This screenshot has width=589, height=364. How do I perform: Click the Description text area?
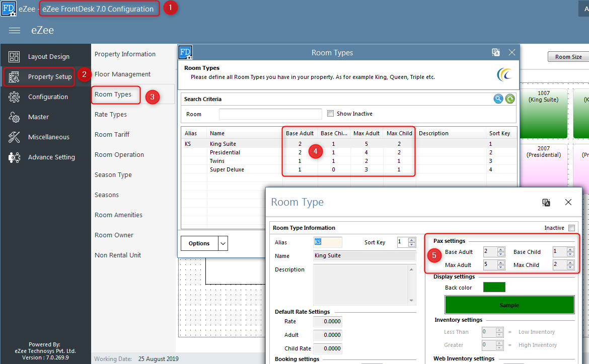(x=365, y=285)
